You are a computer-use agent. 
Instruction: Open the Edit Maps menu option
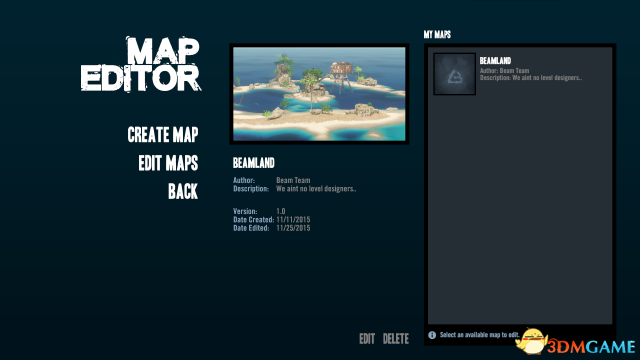pyautogui.click(x=168, y=163)
